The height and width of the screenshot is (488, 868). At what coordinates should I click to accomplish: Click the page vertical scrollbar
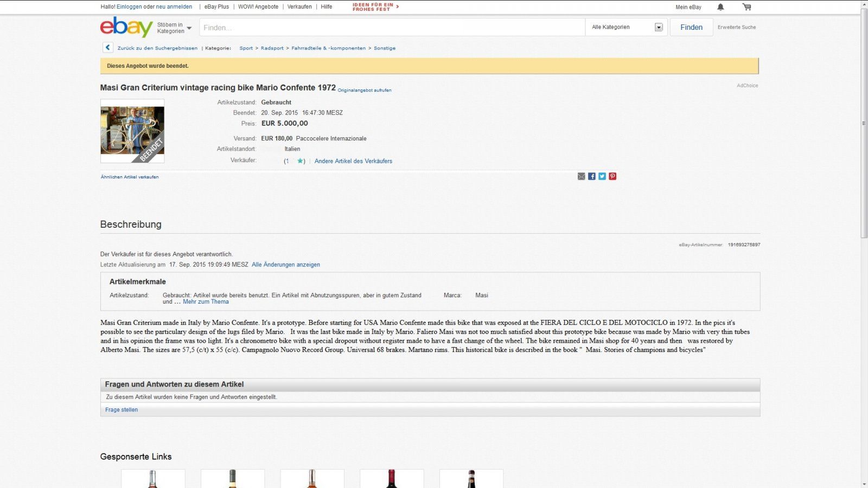[864, 124]
